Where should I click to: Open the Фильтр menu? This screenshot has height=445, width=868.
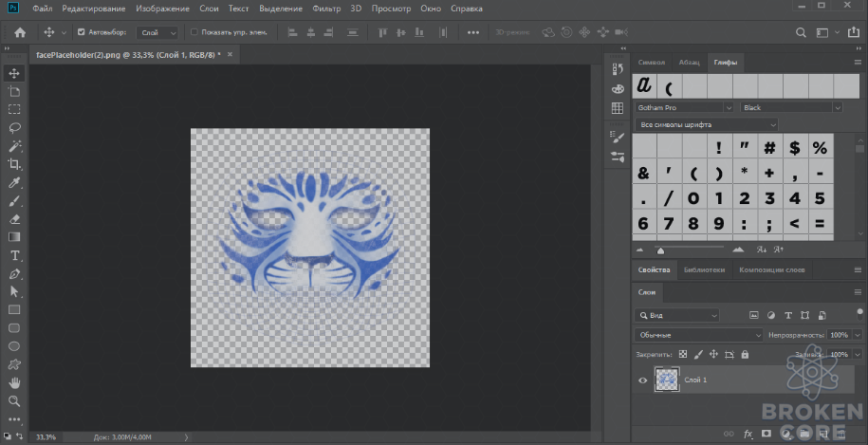326,9
